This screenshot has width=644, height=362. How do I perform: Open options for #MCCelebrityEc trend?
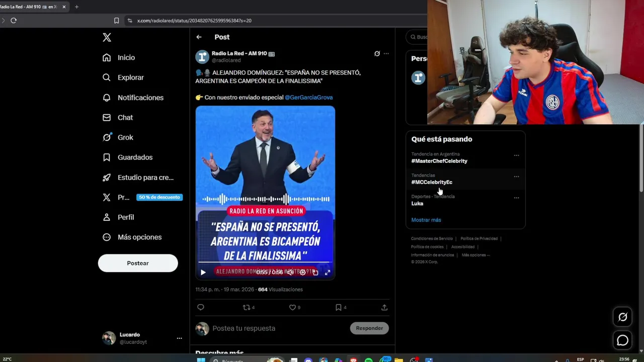pos(516,176)
